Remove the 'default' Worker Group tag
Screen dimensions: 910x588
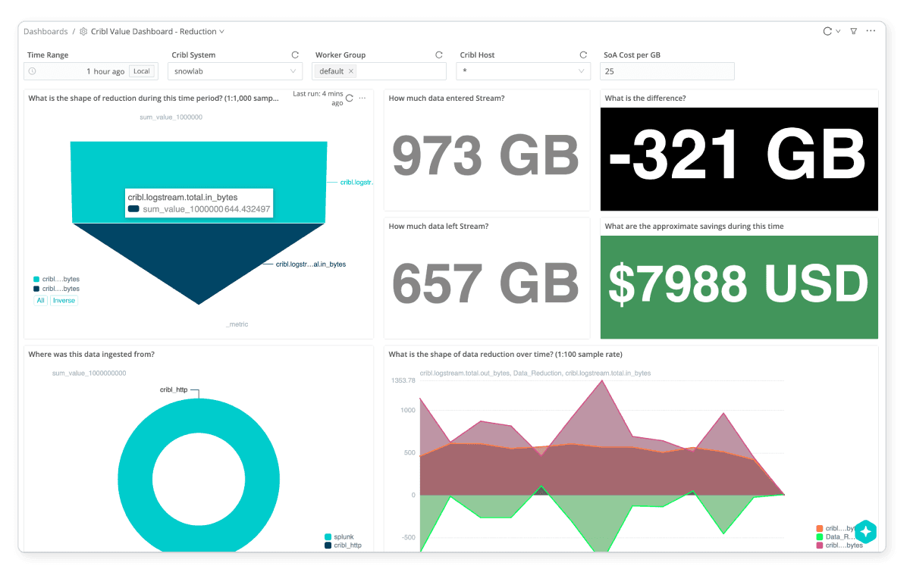pyautogui.click(x=351, y=71)
